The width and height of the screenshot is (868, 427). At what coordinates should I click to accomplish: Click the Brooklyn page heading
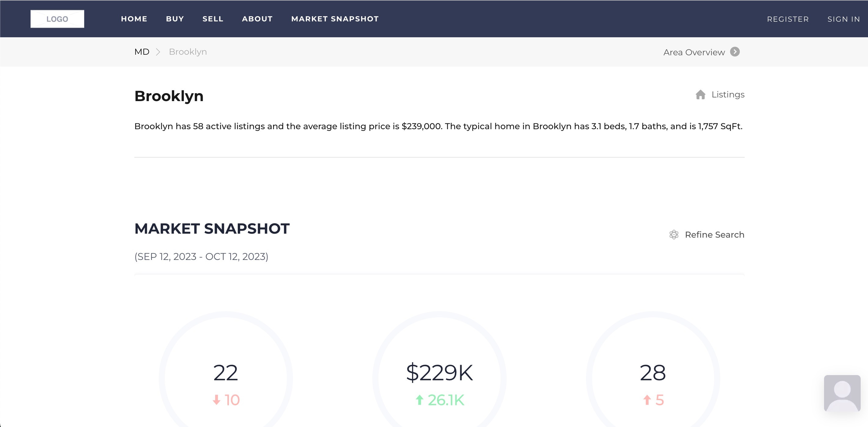[x=169, y=96]
